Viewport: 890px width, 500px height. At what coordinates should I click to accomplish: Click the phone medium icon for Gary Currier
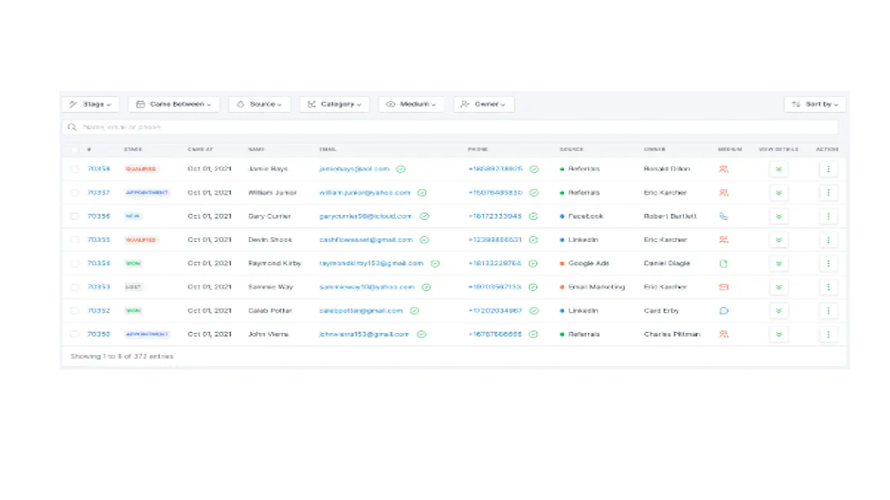[724, 216]
